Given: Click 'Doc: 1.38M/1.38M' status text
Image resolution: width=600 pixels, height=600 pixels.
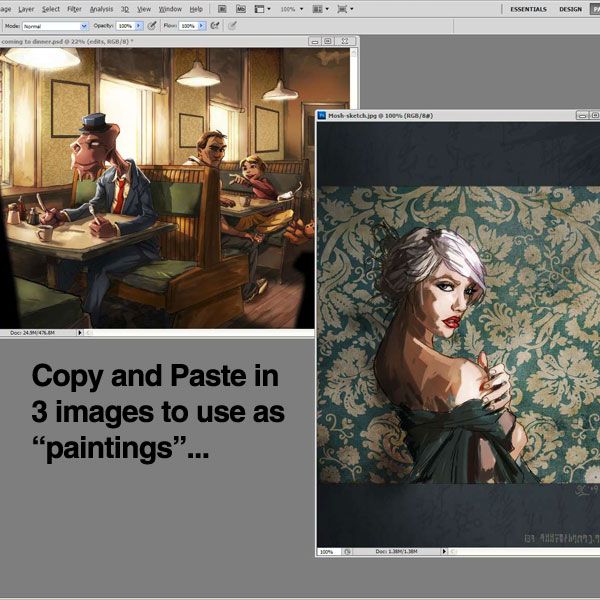Looking at the screenshot, I should (x=396, y=551).
